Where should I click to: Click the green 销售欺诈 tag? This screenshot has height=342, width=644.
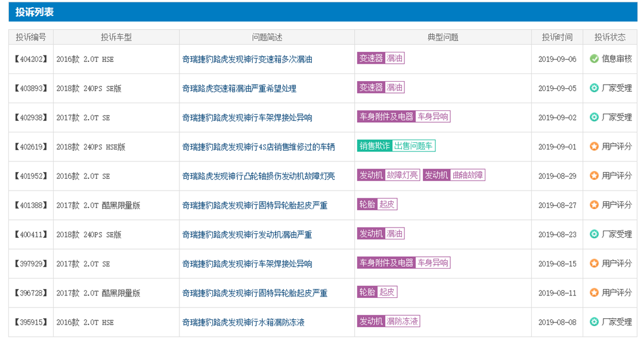(374, 146)
